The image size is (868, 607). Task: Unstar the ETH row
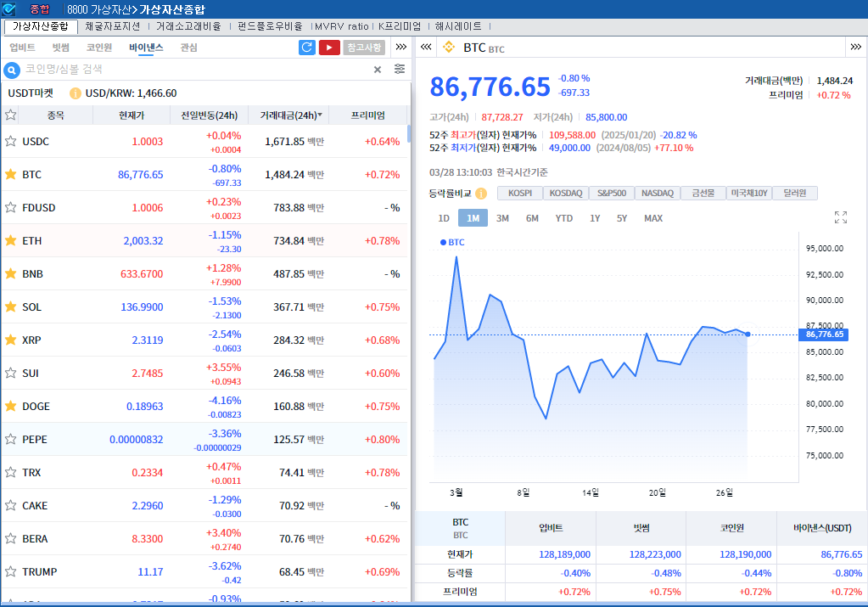(x=10, y=240)
